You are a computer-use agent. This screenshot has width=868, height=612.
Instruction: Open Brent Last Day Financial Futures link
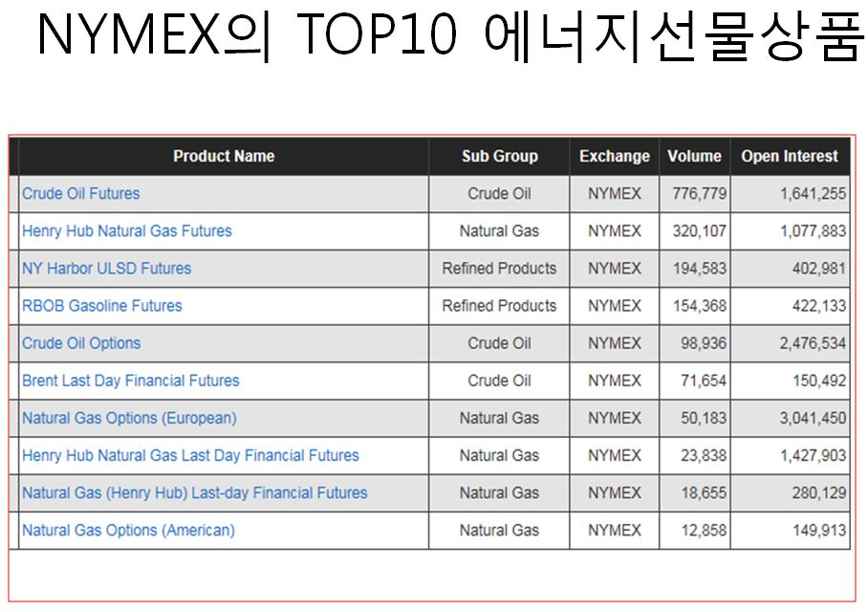click(131, 381)
